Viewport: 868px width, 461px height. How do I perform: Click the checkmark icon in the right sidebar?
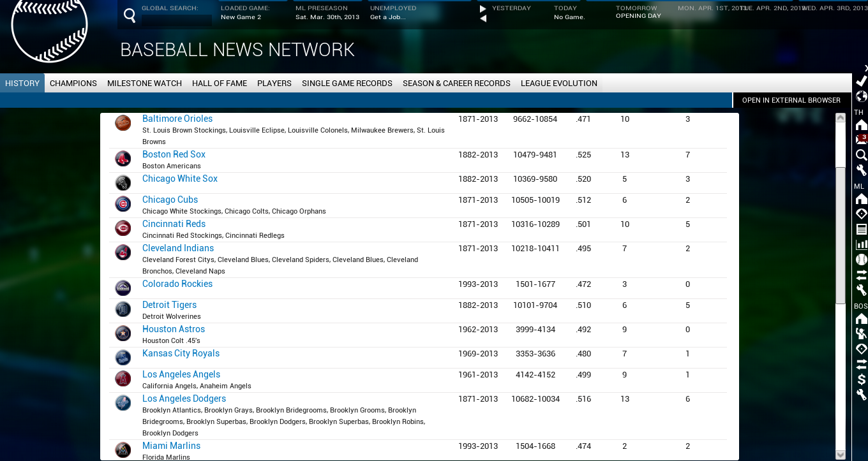coord(861,81)
